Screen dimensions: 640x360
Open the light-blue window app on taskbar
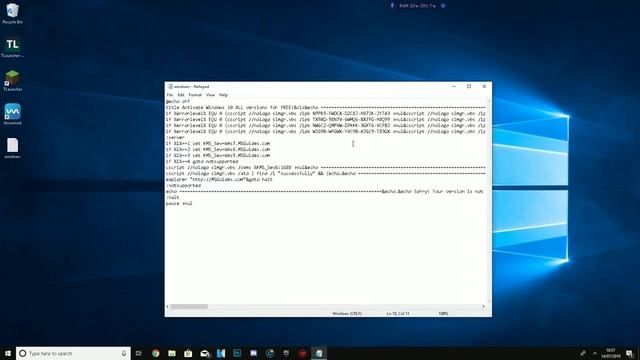pyautogui.click(x=253, y=353)
